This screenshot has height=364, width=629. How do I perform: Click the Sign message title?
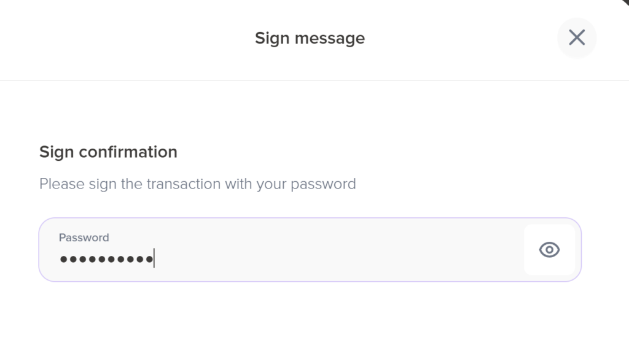[310, 38]
